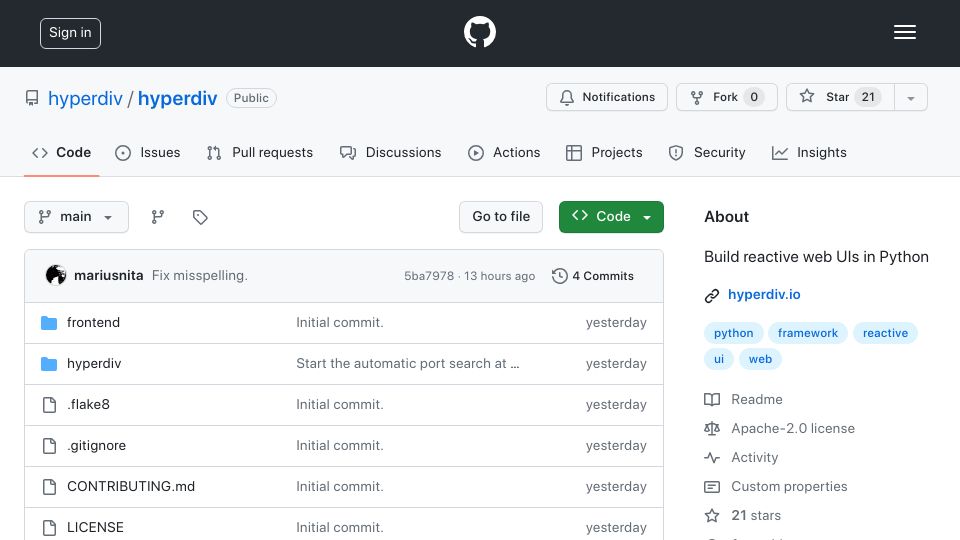The height and width of the screenshot is (540, 960).
Task: Click the hyperdiv folder icon
Action: (49, 364)
